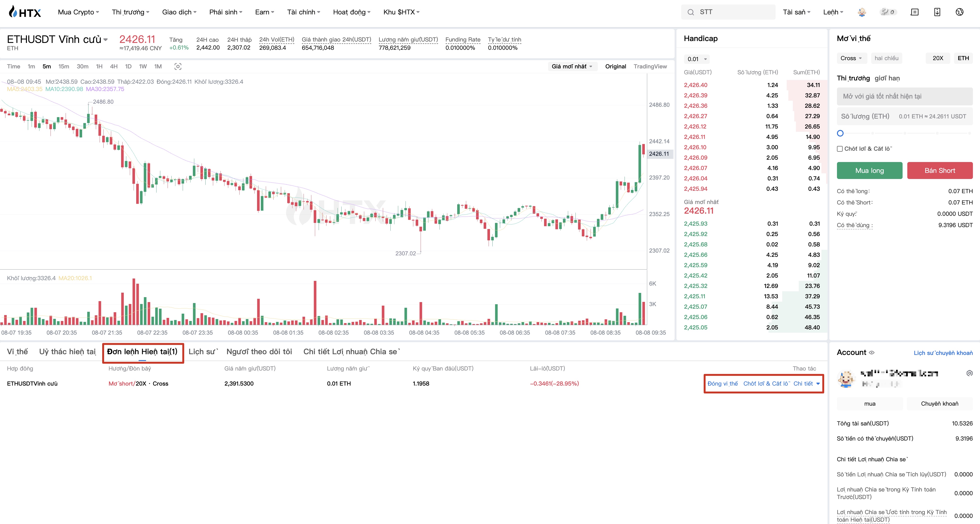This screenshot has width=980, height=524.
Task: Expand the Chi tiết dropdown in position row
Action: click(x=807, y=384)
